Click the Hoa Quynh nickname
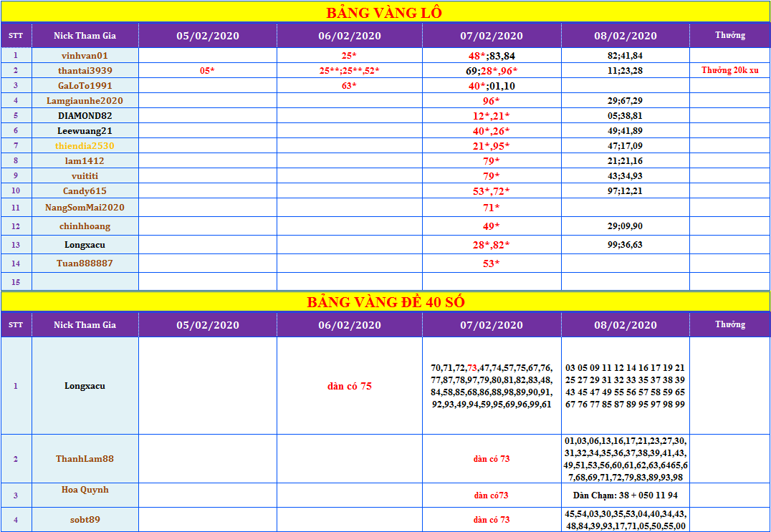This screenshot has height=532, width=771. pos(85,490)
